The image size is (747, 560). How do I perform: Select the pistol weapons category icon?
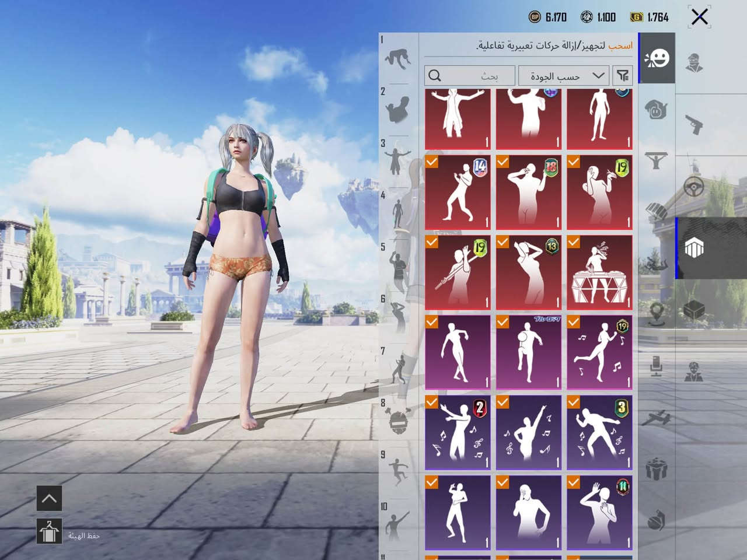coord(694,124)
